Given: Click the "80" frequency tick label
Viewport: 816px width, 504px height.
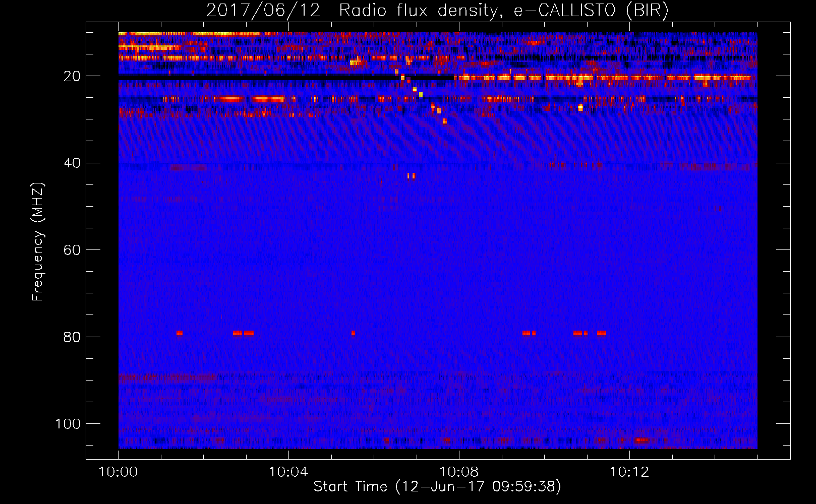Looking at the screenshot, I should click(x=72, y=337).
